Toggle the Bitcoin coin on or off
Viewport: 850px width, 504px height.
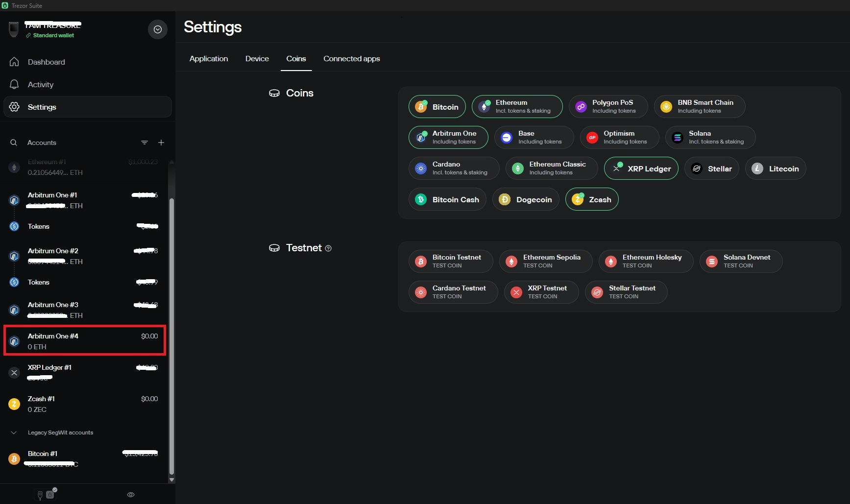(x=437, y=107)
